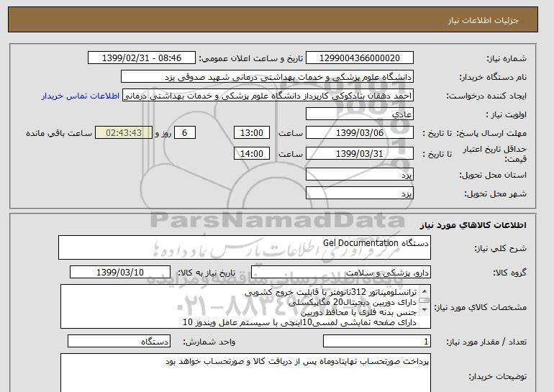Click the specifications scrollbar thumb
This screenshot has height=392, width=554.
[424, 301]
